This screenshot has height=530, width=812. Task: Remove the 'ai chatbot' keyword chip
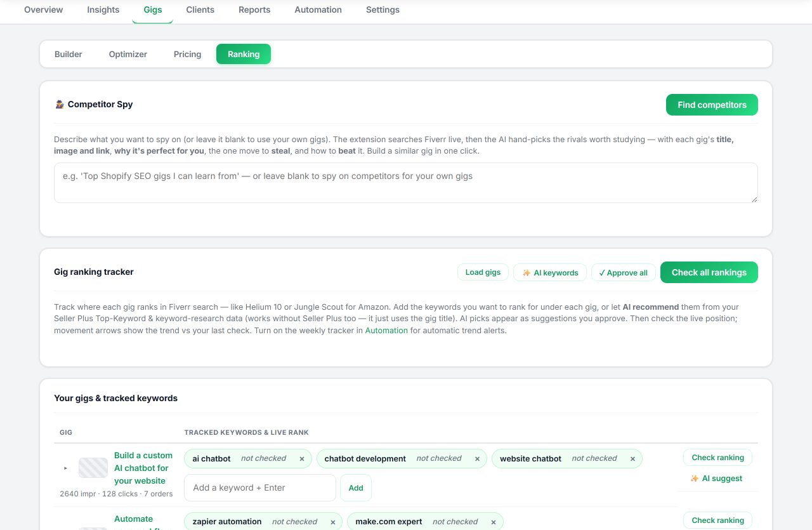[x=301, y=459]
